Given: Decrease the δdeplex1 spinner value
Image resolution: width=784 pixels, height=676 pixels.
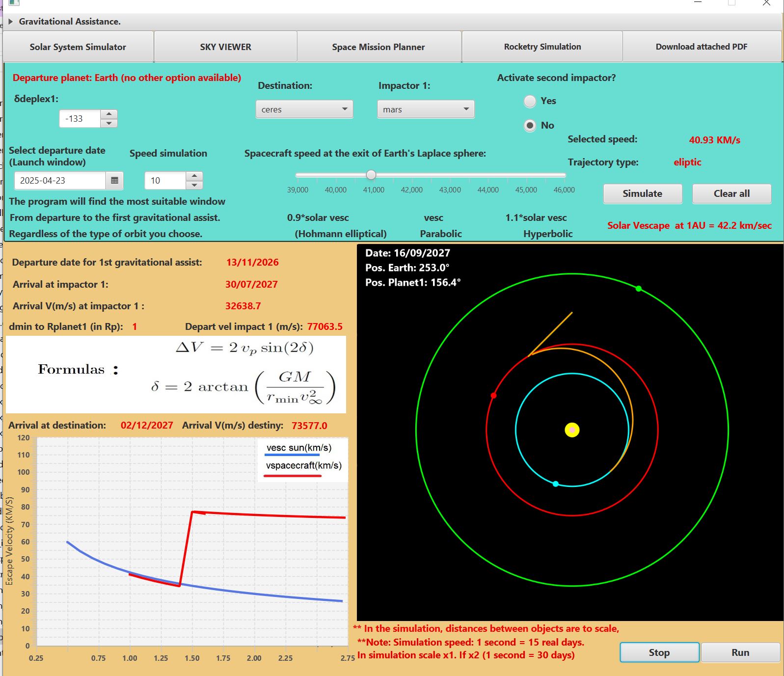Looking at the screenshot, I should (109, 123).
